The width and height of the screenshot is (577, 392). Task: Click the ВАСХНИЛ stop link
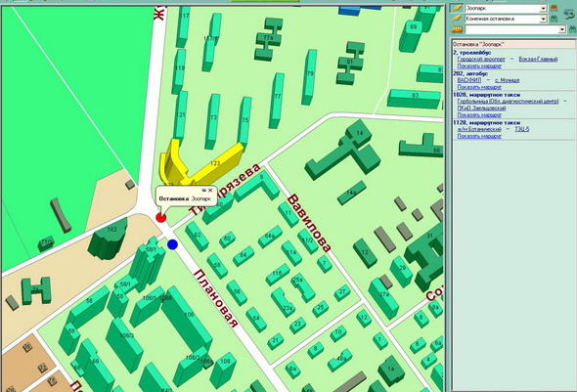coord(469,80)
